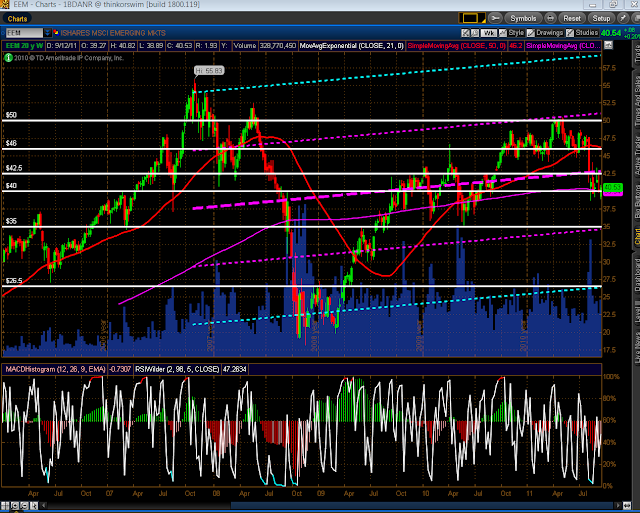
Task: Click the colored symbol link icon beside EEM
Action: click(56, 33)
